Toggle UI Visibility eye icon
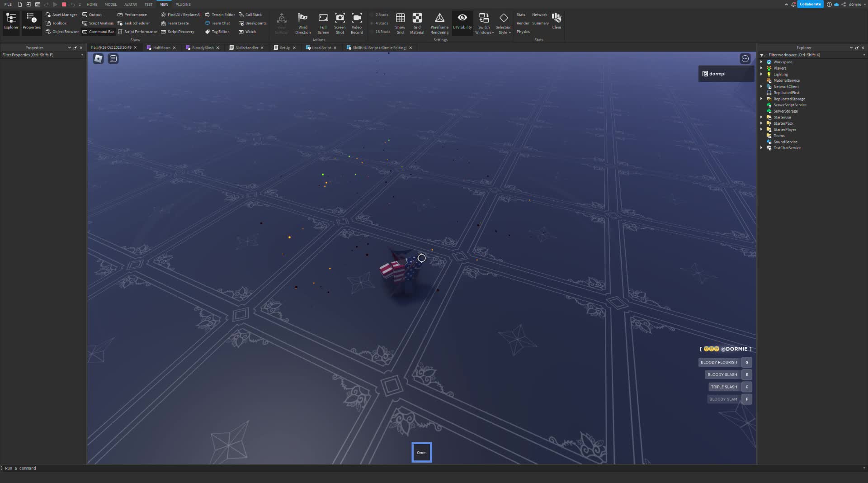Screen dimensions: 868x483 [462, 18]
